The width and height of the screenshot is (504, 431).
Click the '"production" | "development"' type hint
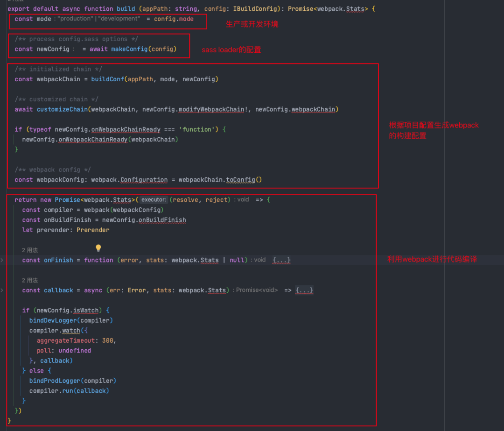pyautogui.click(x=98, y=18)
